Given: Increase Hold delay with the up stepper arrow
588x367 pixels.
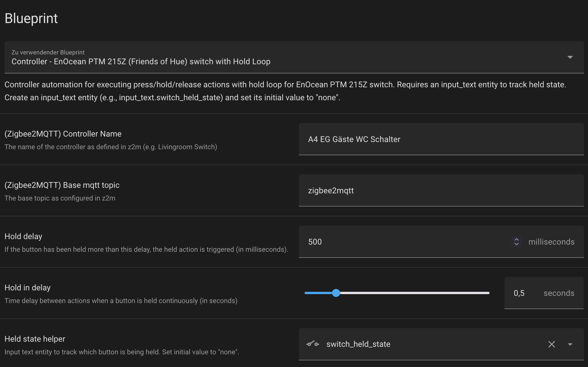Looking at the screenshot, I should (x=517, y=239).
